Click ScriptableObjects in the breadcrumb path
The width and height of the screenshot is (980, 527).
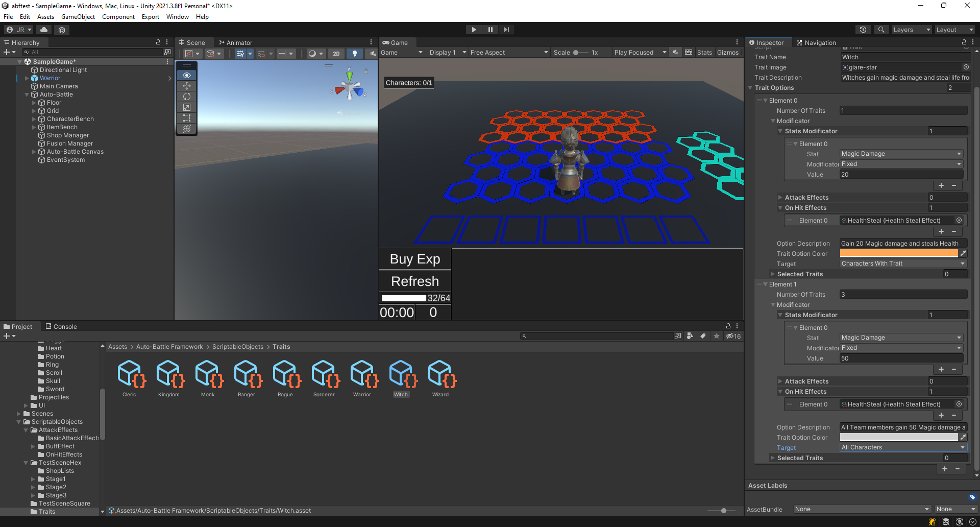click(x=238, y=347)
